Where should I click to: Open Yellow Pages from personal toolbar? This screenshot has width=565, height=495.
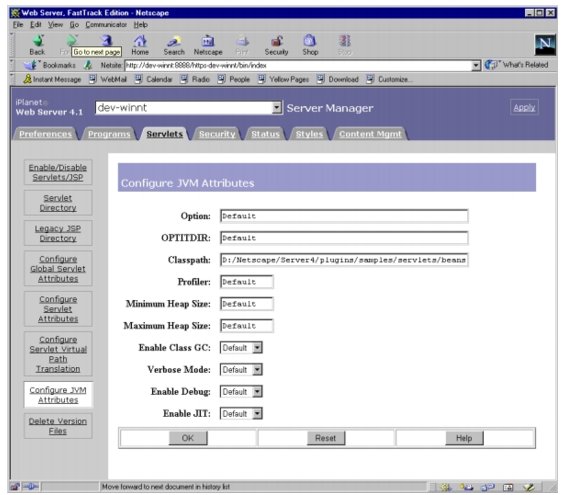(x=283, y=79)
